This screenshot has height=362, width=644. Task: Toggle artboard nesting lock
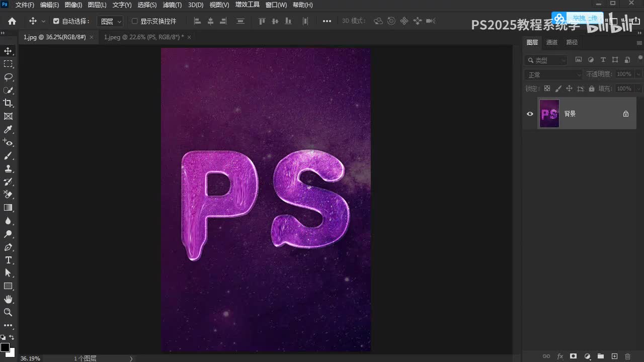pyautogui.click(x=580, y=88)
